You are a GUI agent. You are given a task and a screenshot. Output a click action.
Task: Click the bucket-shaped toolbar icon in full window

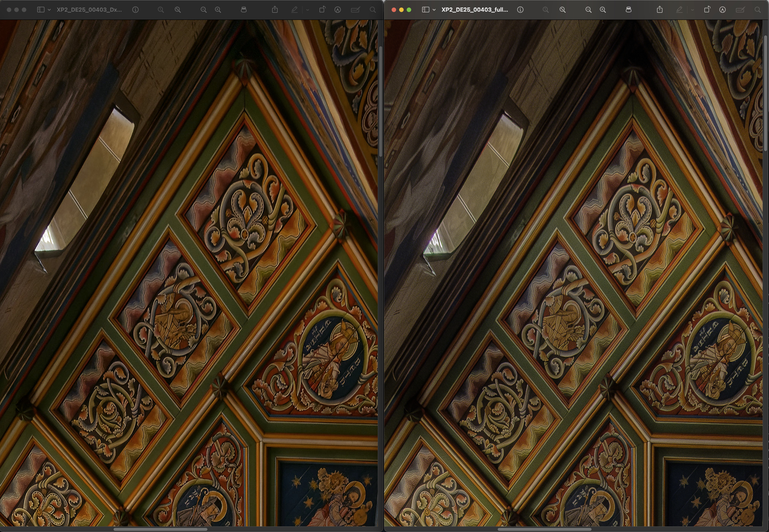point(628,10)
